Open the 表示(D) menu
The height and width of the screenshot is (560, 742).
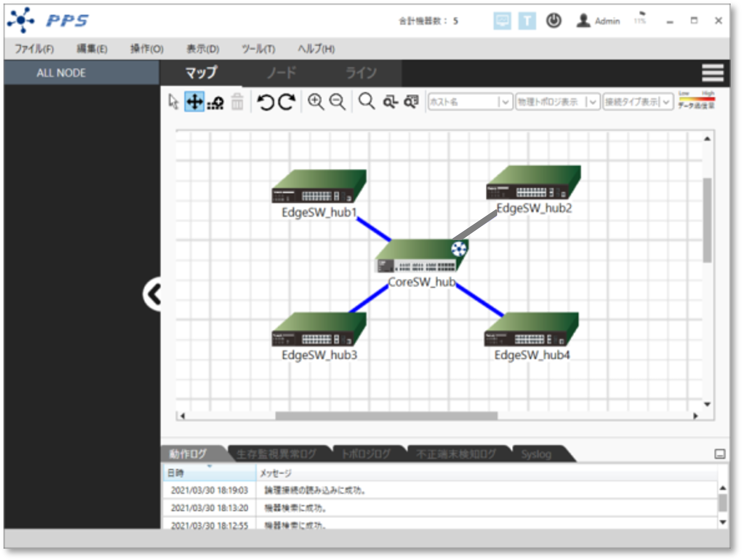point(203,49)
